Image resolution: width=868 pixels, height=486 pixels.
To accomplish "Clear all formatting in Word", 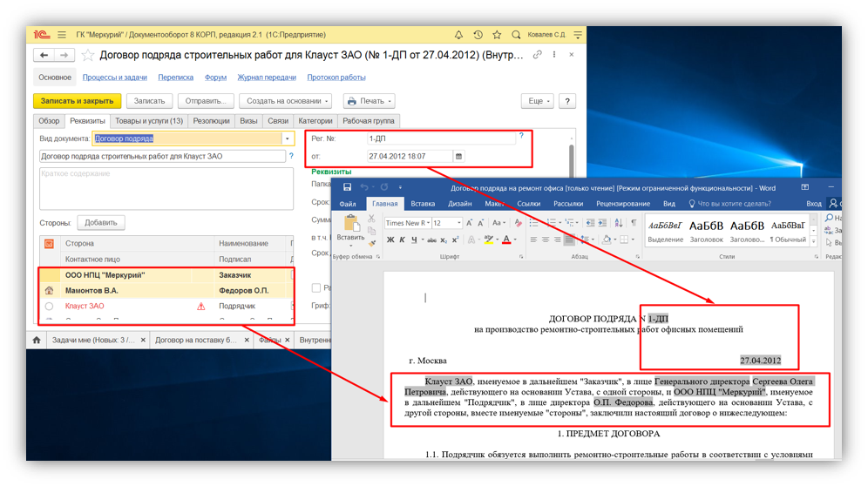I will 519,222.
